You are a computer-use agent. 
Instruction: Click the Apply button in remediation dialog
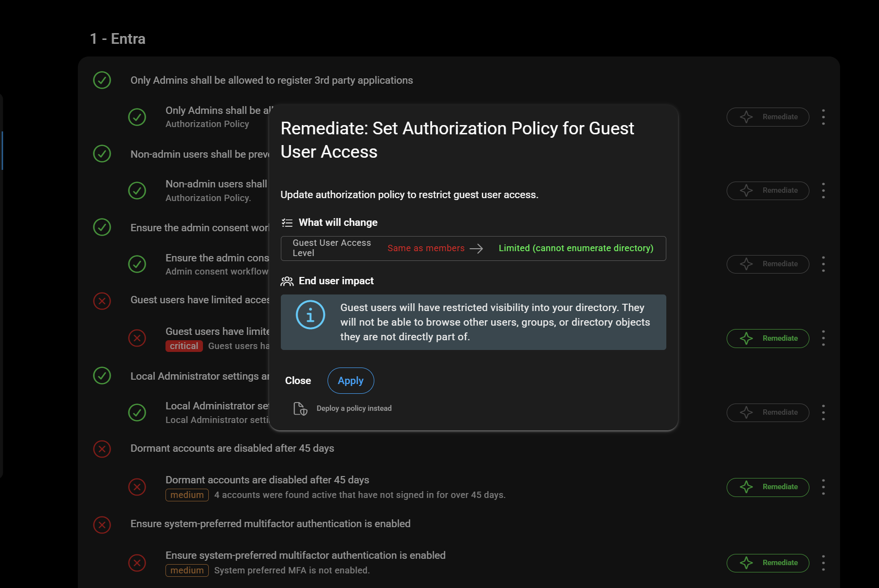click(x=350, y=381)
